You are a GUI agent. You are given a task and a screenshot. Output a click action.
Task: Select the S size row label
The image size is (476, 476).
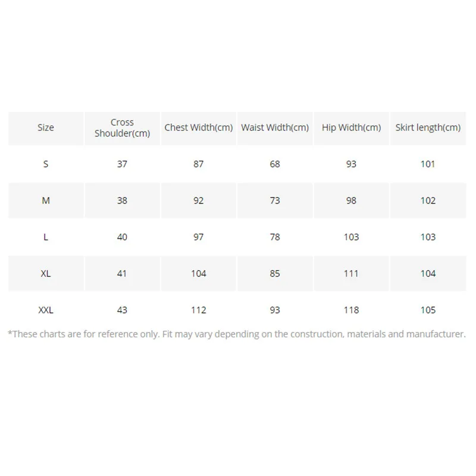pyautogui.click(x=46, y=164)
